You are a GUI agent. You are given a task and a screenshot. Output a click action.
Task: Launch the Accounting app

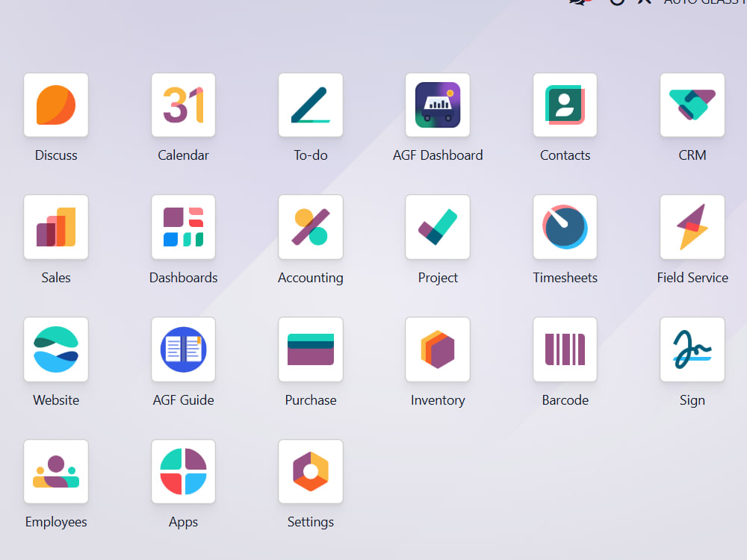click(311, 227)
